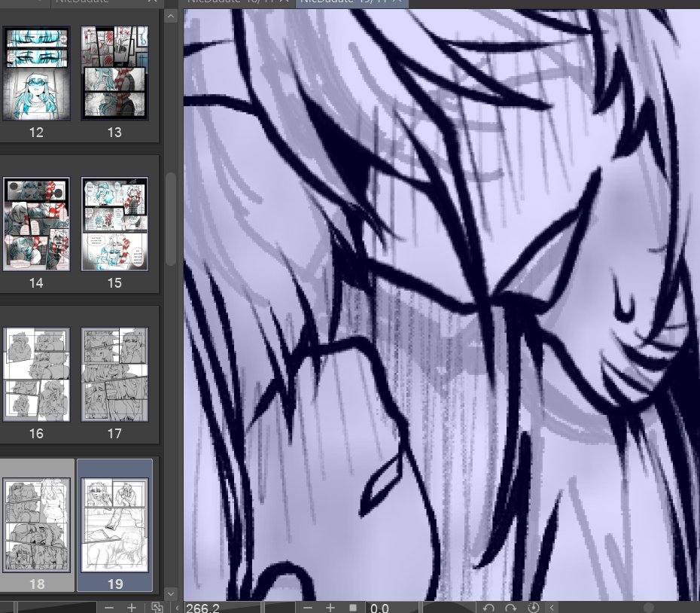700x613 pixels.
Task: Click the small left arrow before 266.2
Action: pos(177,608)
